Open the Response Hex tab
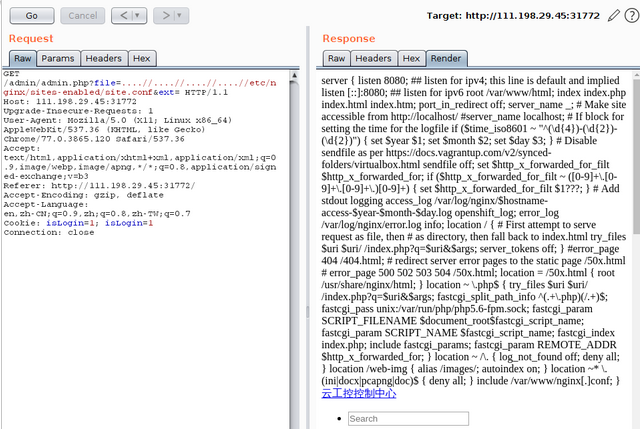The width and height of the screenshot is (640, 433). 411,58
